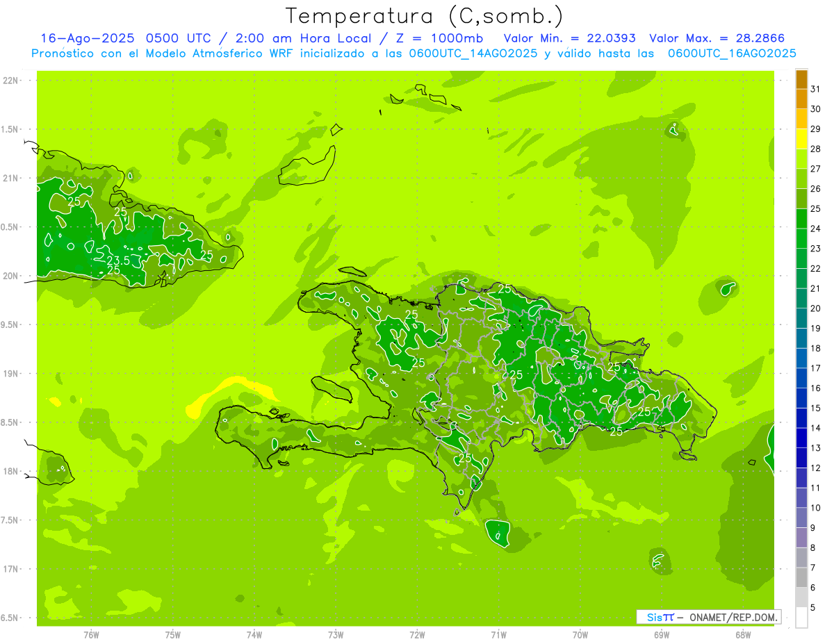Click the green colorbar segment between 24 and 25
Viewport: 834px width, 644px height.
point(802,219)
